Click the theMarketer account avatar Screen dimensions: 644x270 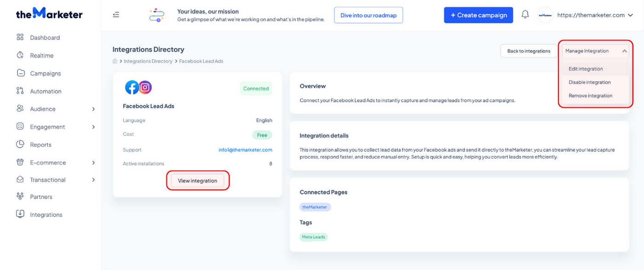coord(545,15)
